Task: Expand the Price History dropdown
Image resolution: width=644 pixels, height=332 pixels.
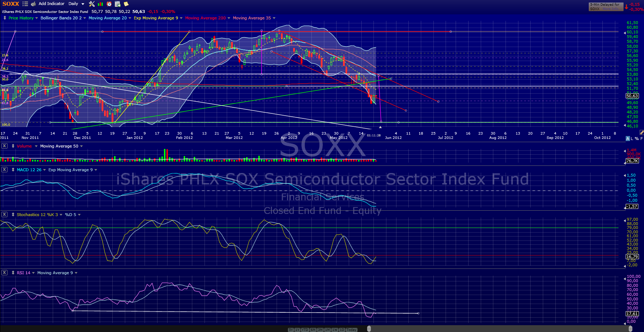Action: 37,18
